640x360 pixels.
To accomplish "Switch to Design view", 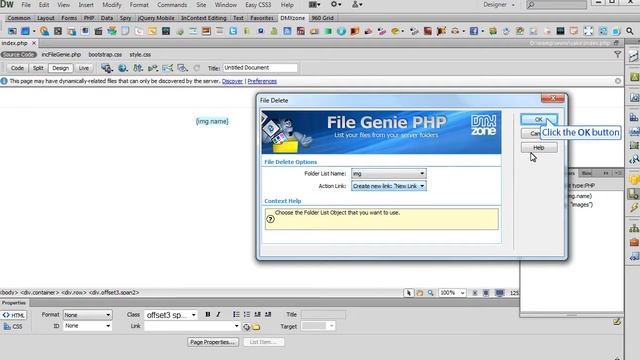I will click(60, 68).
